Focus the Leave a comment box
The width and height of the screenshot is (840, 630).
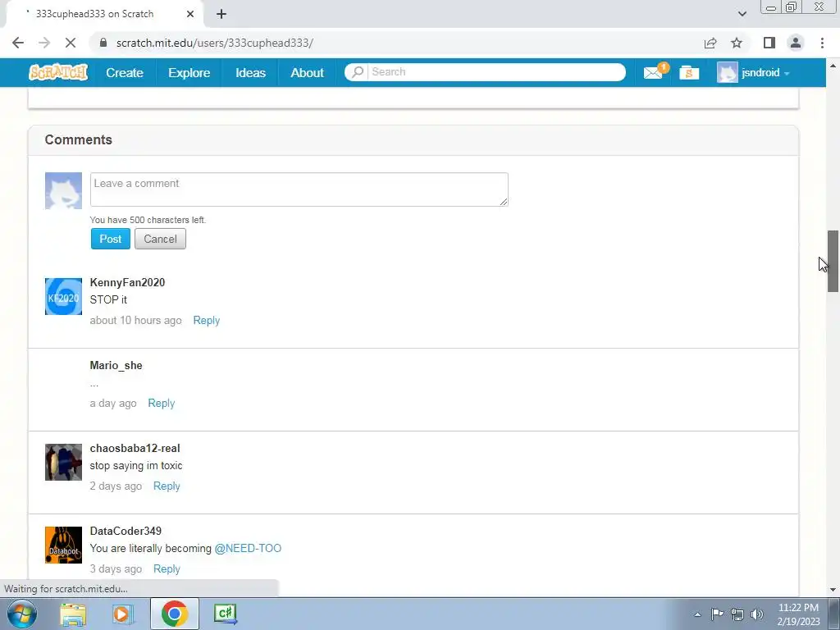pos(299,189)
